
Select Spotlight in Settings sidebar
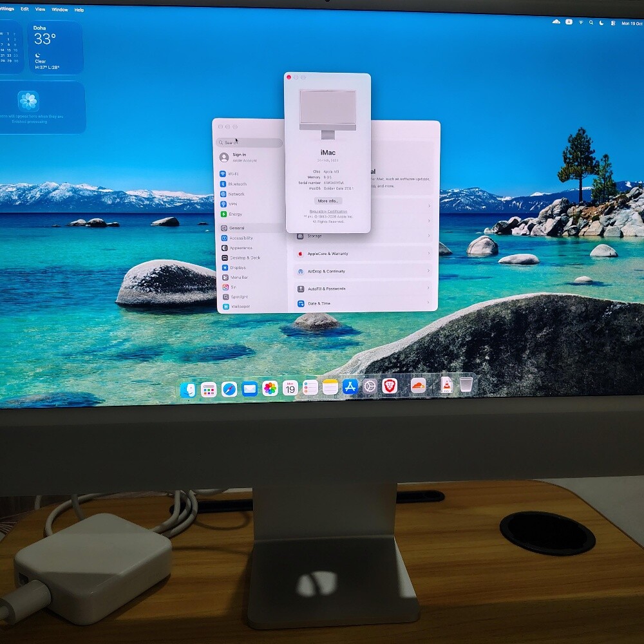pyautogui.click(x=254, y=296)
